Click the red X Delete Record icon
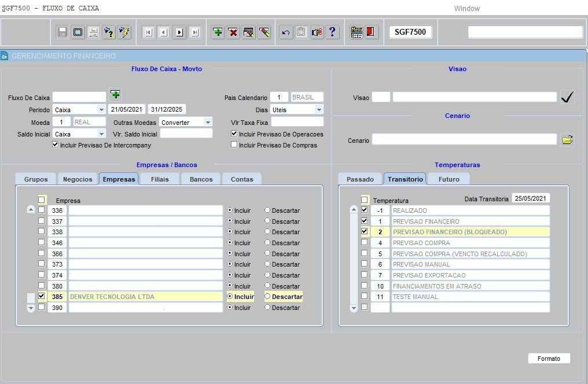588x384 pixels. tap(233, 32)
